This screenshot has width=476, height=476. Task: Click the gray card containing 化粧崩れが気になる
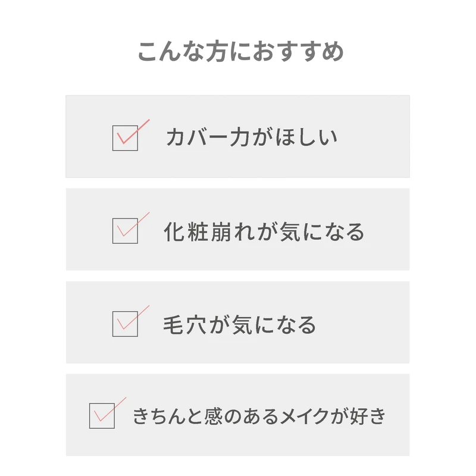(x=381, y=256)
